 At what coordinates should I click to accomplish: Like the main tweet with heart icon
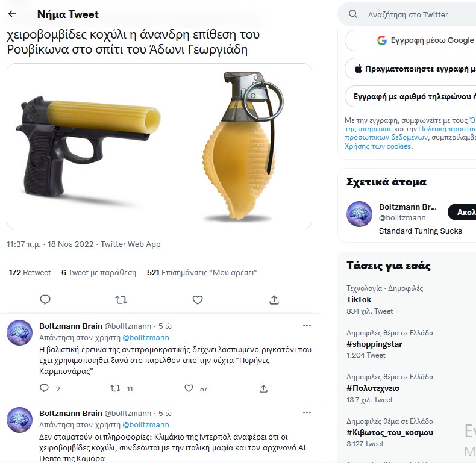click(198, 300)
